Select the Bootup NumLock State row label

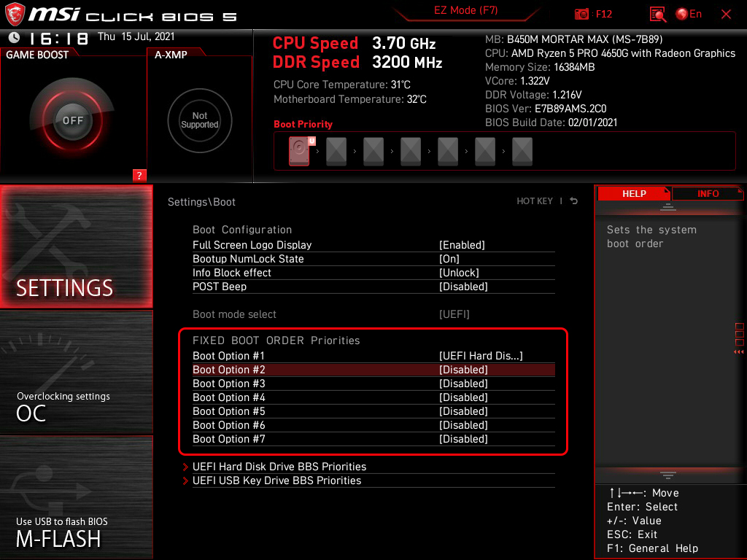(248, 259)
